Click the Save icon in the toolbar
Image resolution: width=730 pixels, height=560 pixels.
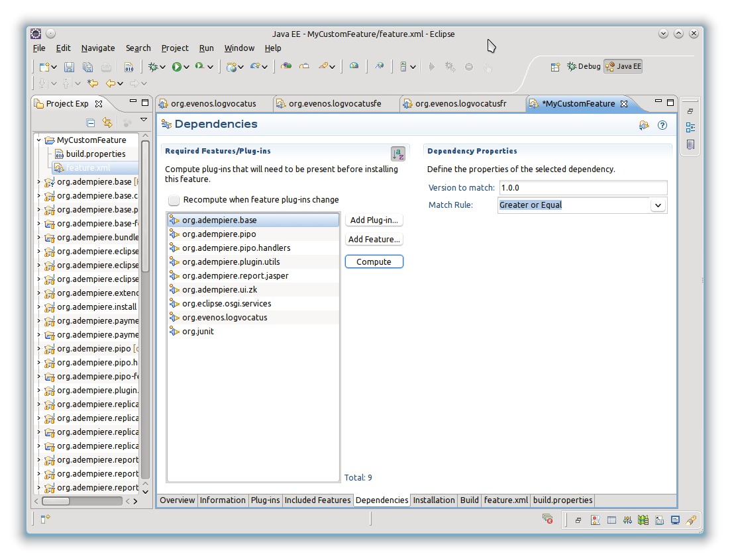pos(69,67)
